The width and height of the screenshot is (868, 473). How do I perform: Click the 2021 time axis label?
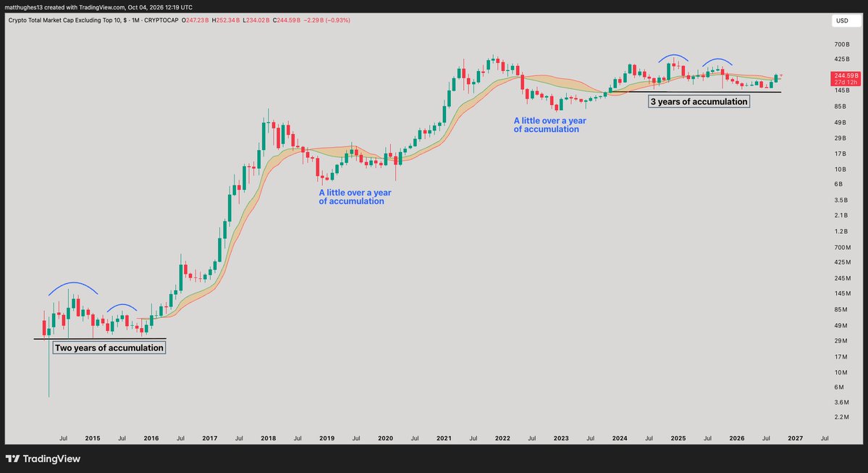[x=444, y=438]
